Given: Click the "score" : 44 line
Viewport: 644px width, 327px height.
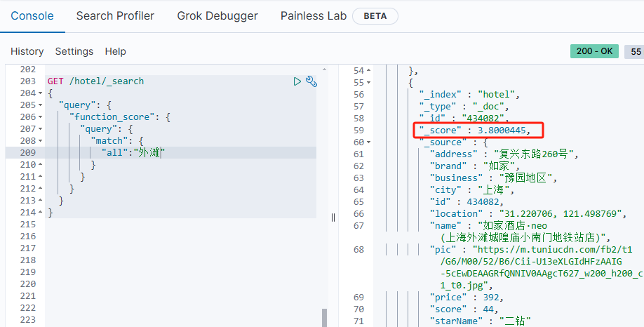Looking at the screenshot, I should [464, 309].
